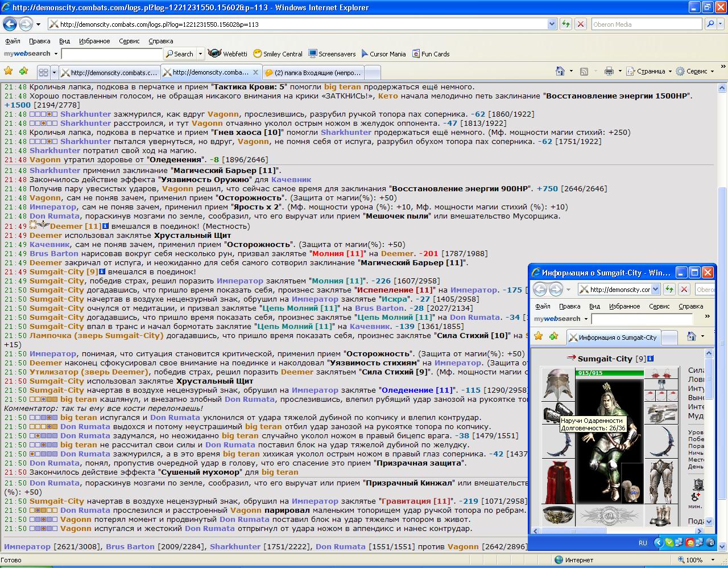
Task: Click the helmet item in Sumgait-City popup
Action: [557, 384]
